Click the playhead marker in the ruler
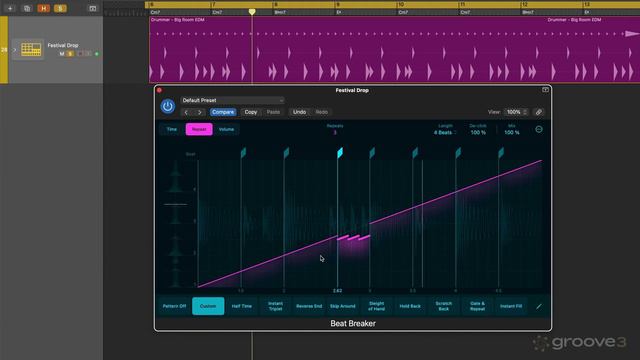Image resolution: width=640 pixels, height=360 pixels. point(252,12)
